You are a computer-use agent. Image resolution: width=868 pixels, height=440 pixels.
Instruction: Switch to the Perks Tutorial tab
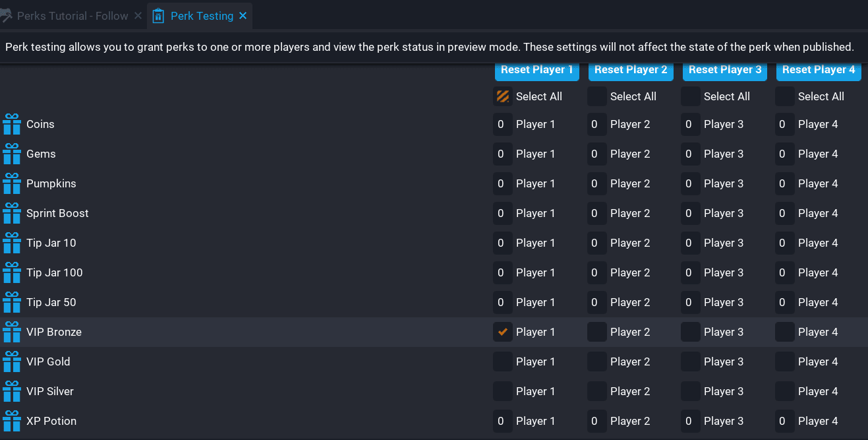tap(72, 16)
